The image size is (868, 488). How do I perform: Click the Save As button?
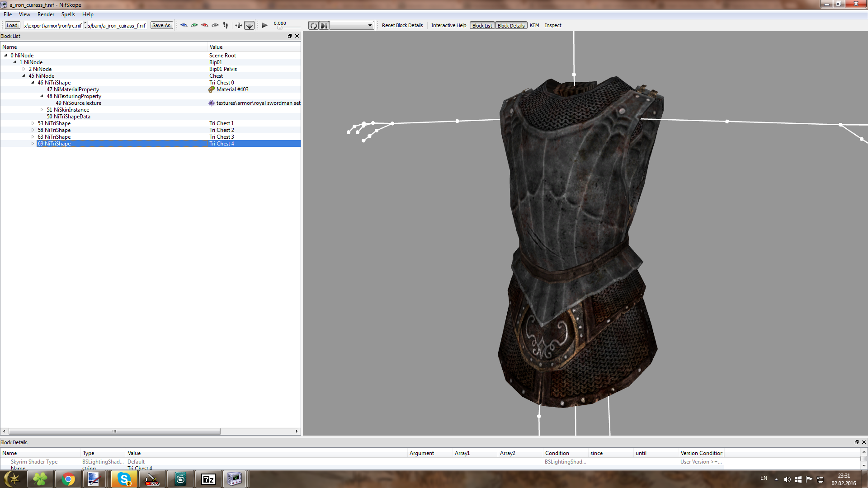pos(161,25)
